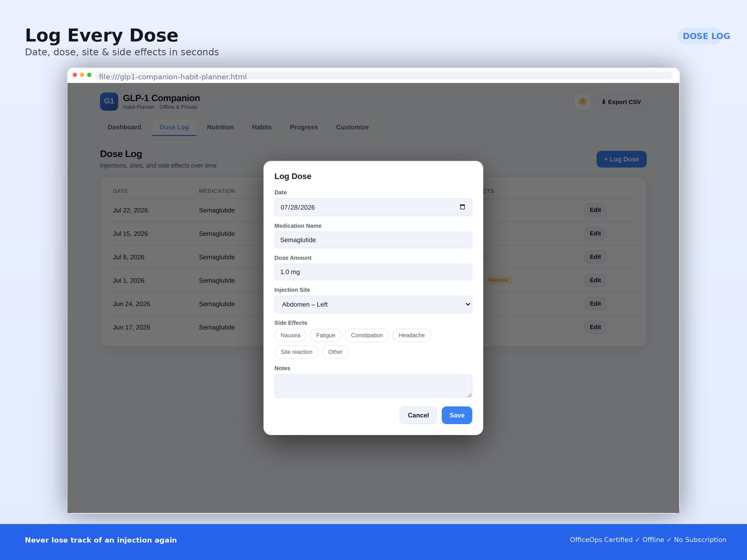Click the Export CSV download button
The width and height of the screenshot is (747, 560).
pos(621,102)
